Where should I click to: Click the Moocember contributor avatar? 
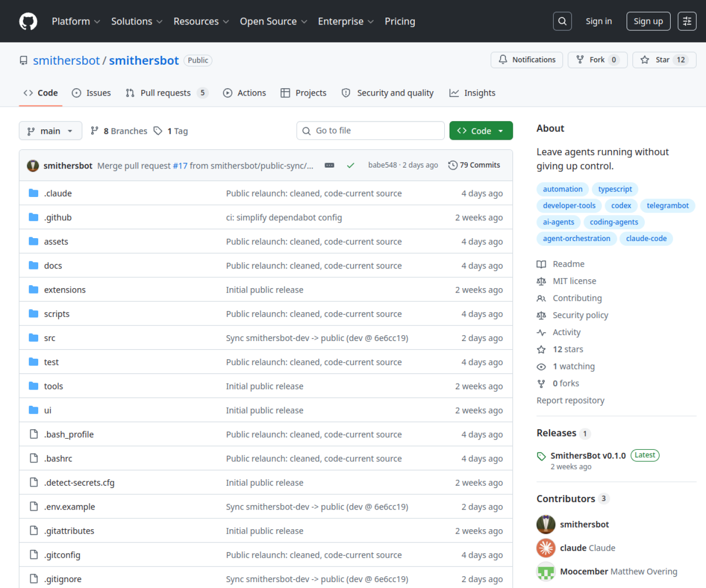tap(546, 571)
